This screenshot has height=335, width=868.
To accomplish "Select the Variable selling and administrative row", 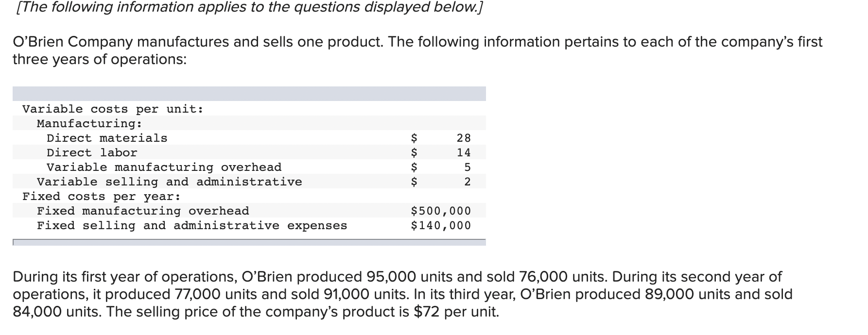I will pyautogui.click(x=249, y=182).
